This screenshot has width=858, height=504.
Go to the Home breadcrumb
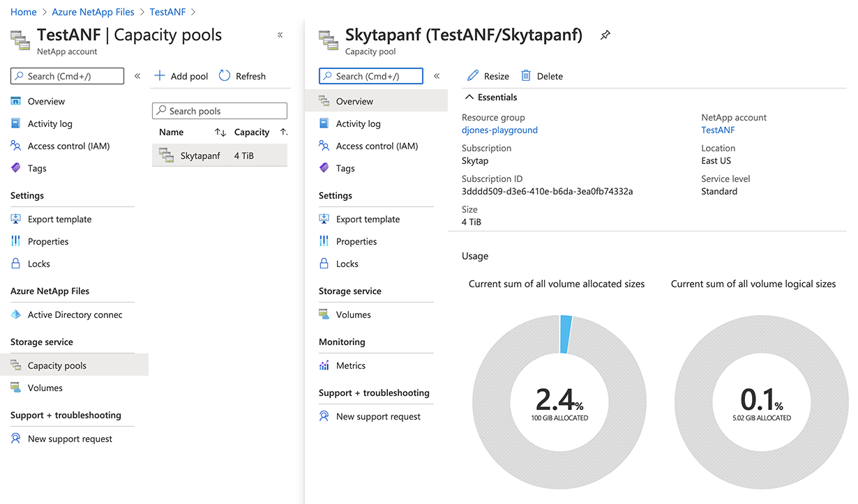pos(24,12)
